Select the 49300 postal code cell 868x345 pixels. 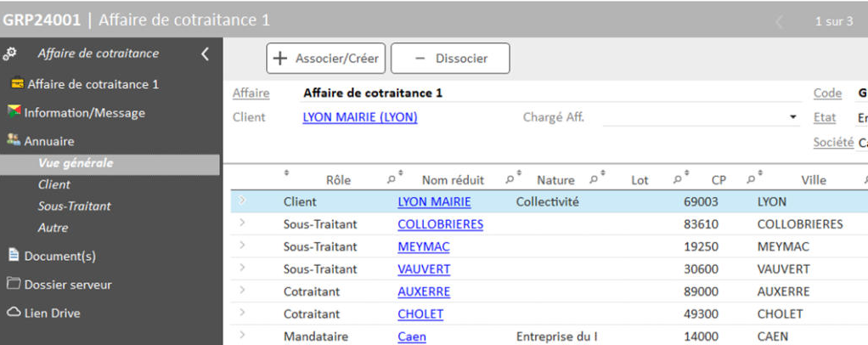pyautogui.click(x=702, y=314)
